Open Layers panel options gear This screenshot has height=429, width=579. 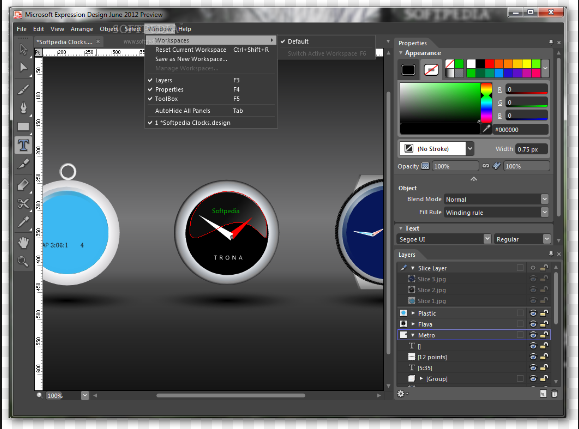click(x=401, y=394)
